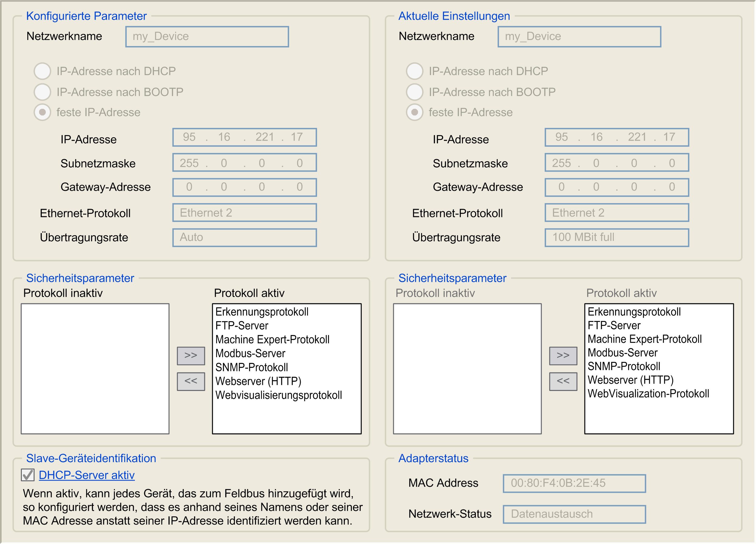Click the configured Gateway-Adresse field
The image size is (756, 544).
tap(244, 187)
